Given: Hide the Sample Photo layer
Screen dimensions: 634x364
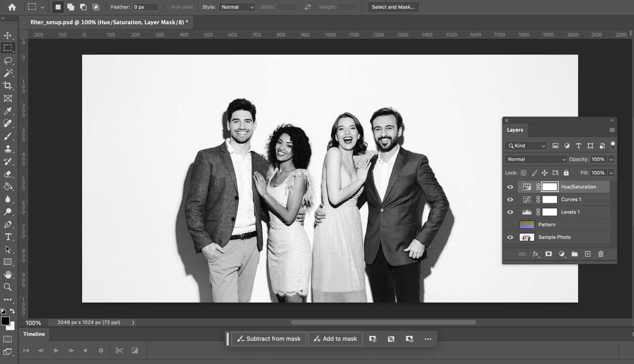Looking at the screenshot, I should click(510, 237).
